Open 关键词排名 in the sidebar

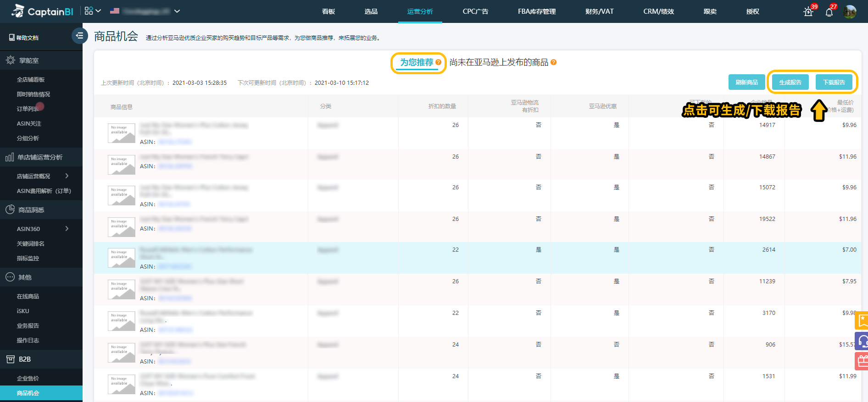pyautogui.click(x=31, y=244)
